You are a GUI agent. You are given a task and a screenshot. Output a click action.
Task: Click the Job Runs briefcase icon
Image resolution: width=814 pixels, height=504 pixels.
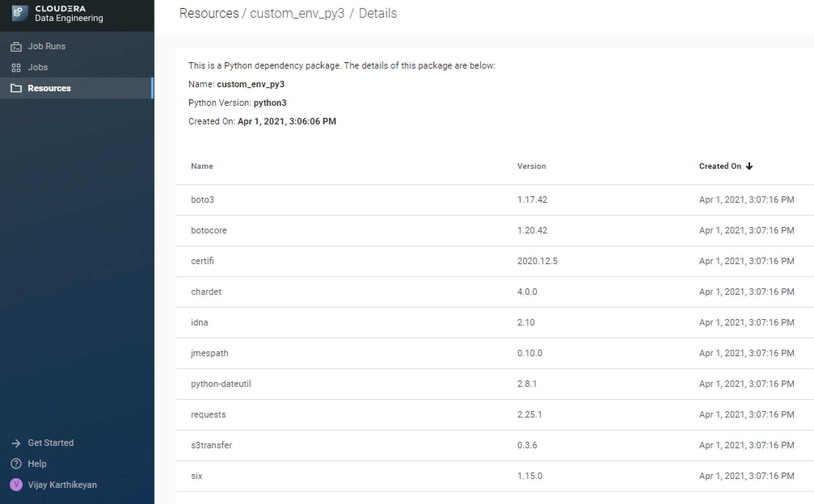(x=16, y=46)
